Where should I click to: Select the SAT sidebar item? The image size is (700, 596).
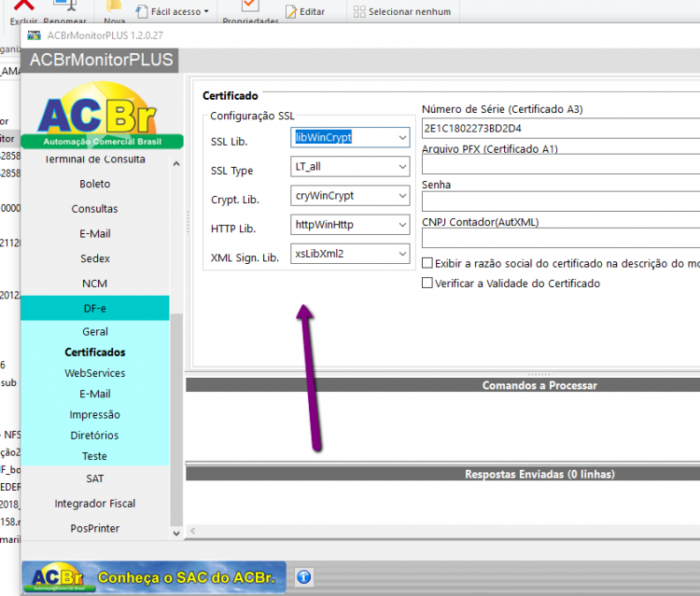(x=94, y=478)
